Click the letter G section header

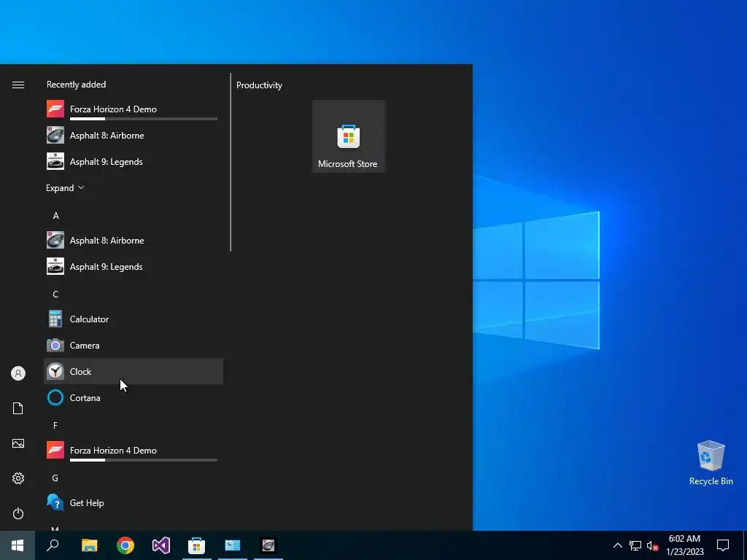55,478
